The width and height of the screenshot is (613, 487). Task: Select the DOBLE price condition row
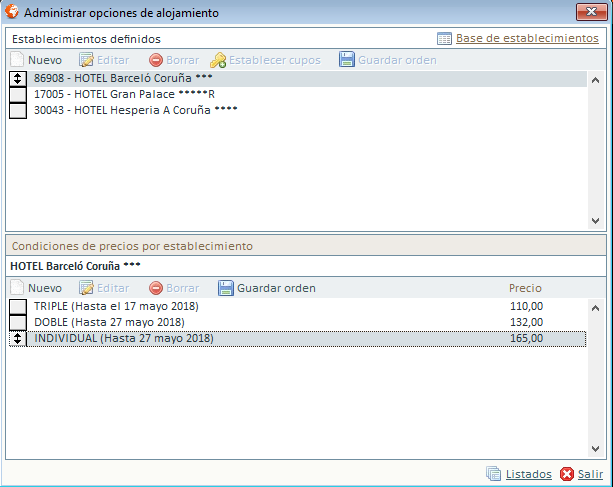pyautogui.click(x=109, y=322)
